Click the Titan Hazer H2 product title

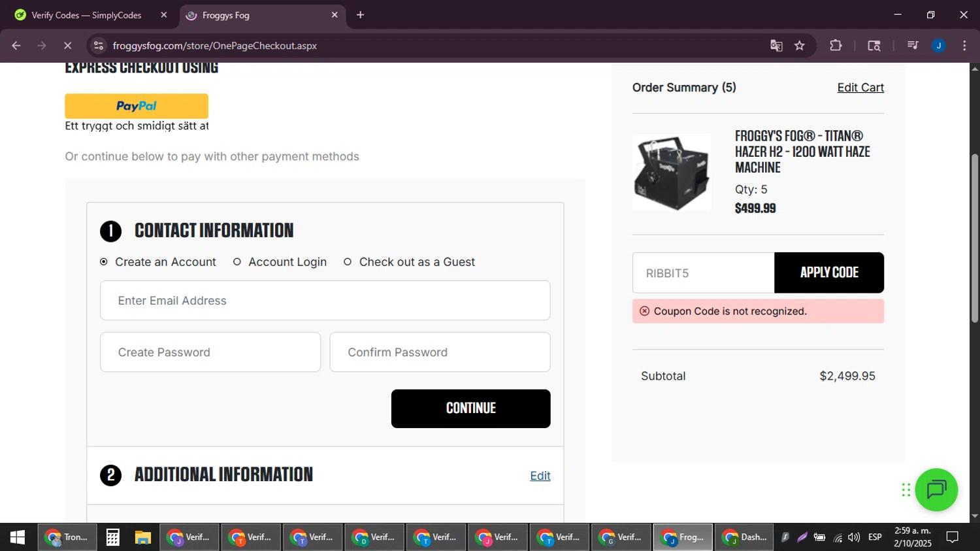802,152
